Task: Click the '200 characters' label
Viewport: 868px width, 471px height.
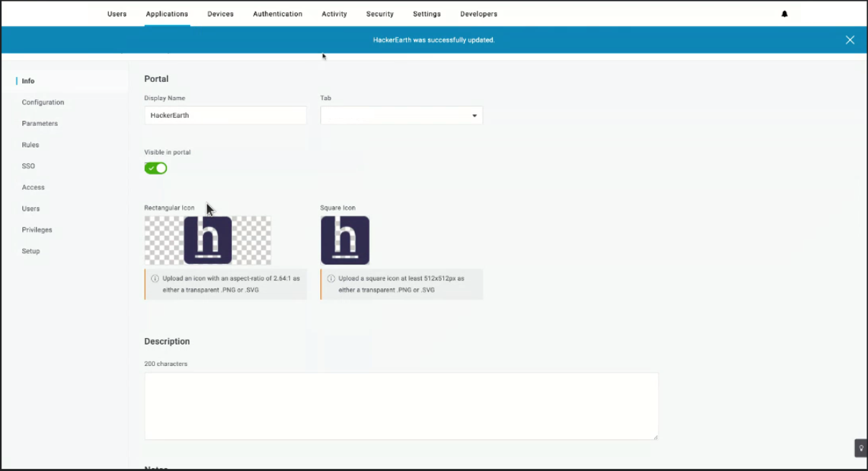Action: click(x=166, y=364)
